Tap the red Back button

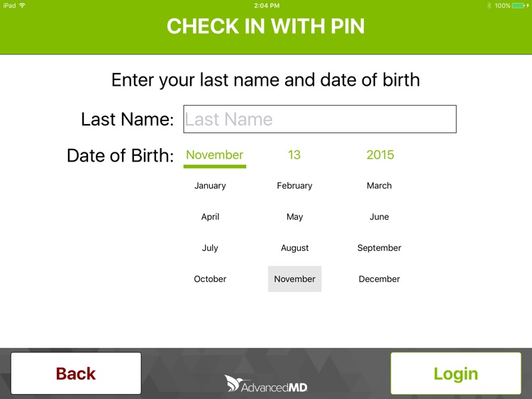[76, 373]
